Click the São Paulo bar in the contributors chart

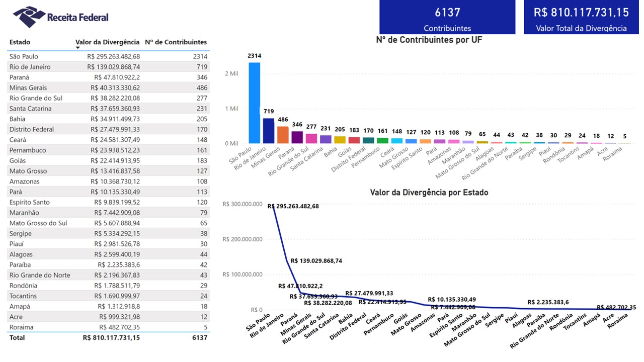[x=254, y=103]
